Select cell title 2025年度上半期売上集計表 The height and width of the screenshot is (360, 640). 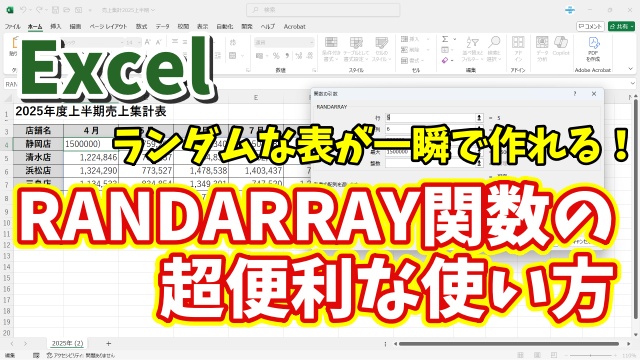(91, 111)
